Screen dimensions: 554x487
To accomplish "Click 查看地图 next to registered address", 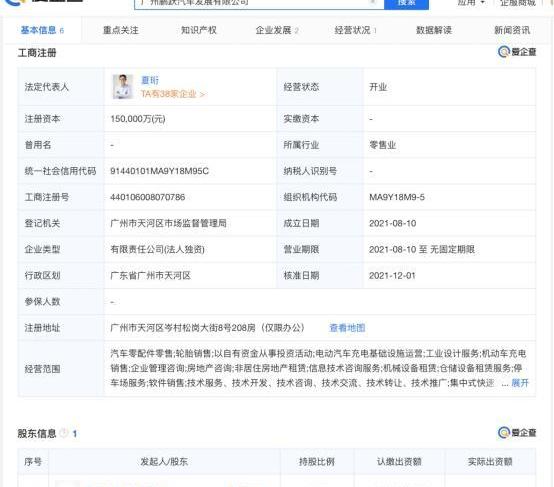I will click(x=347, y=328).
